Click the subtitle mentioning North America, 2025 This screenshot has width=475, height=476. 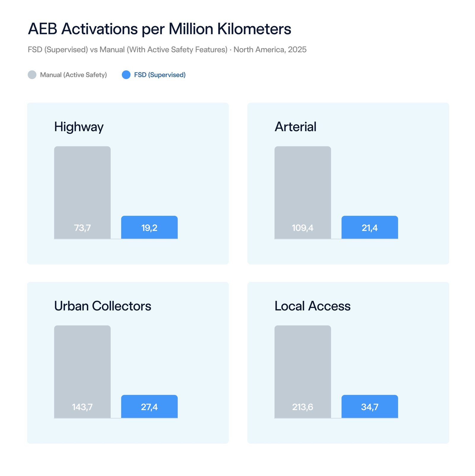167,50
